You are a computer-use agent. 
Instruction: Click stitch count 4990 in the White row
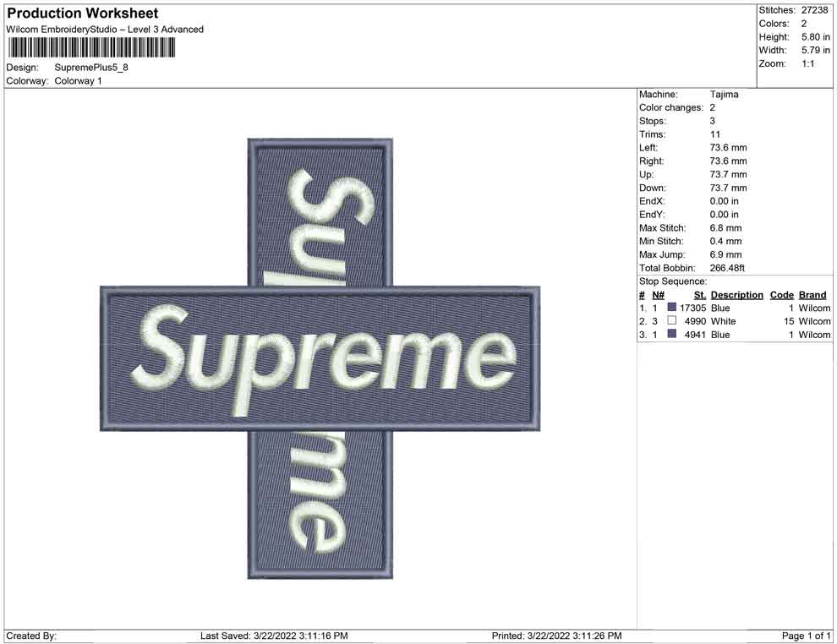695,321
